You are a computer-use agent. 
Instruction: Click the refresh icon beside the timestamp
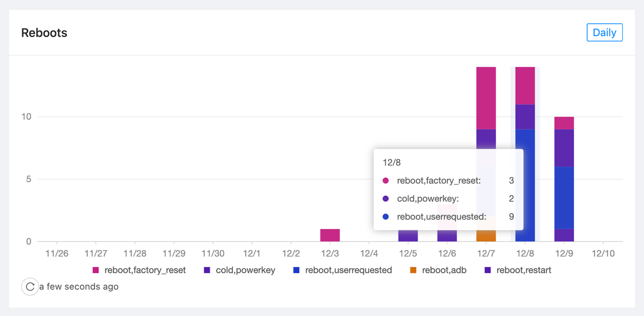30,287
